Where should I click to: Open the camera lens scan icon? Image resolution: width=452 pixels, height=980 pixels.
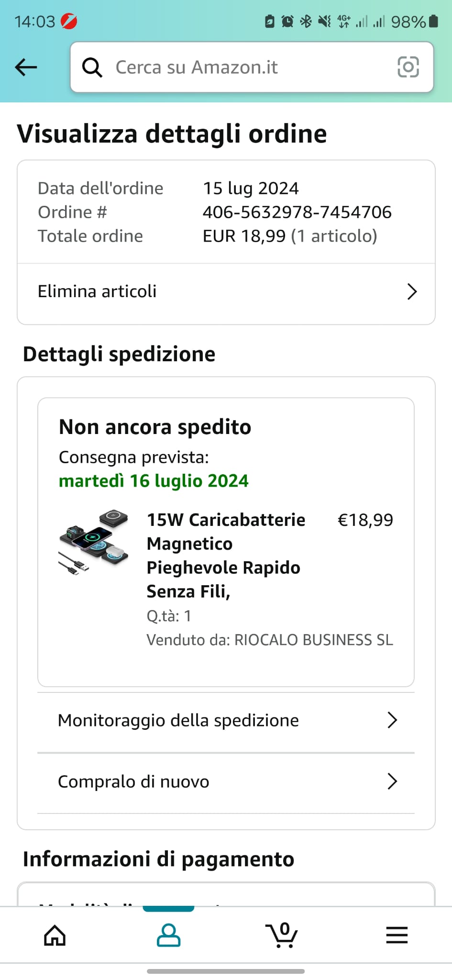click(x=408, y=67)
